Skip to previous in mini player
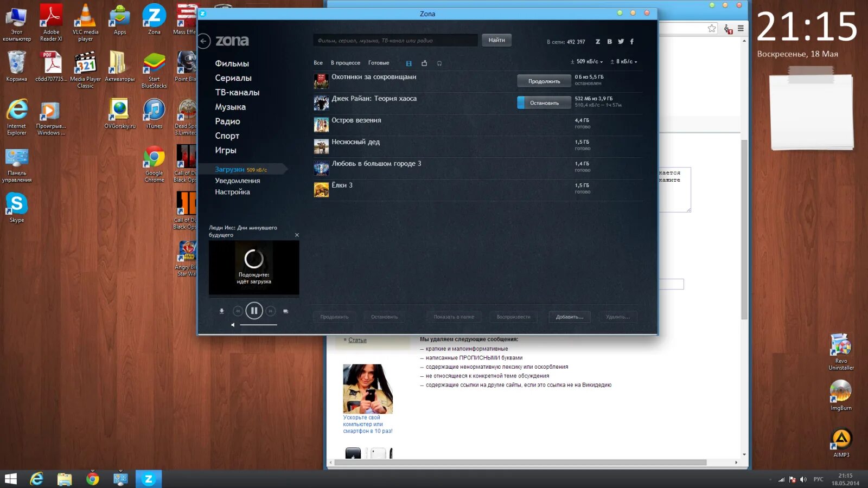 [x=237, y=311]
